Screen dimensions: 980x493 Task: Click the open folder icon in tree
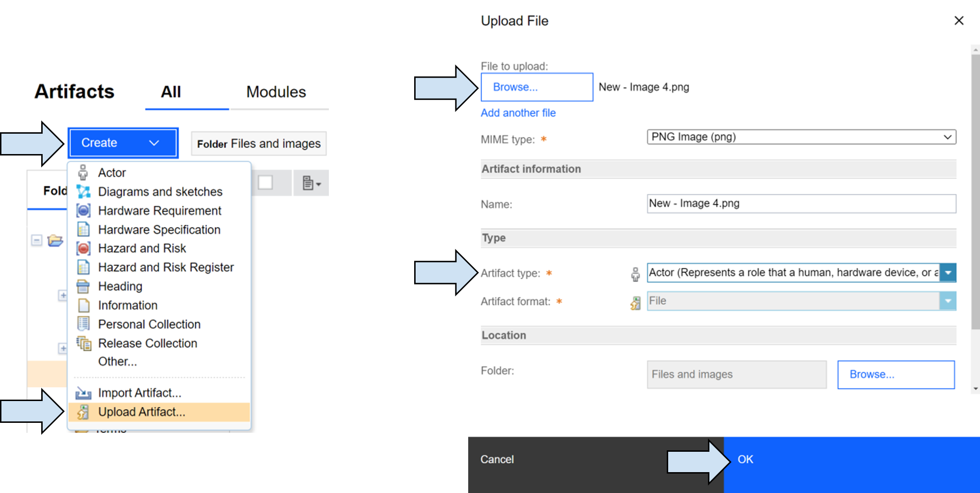[x=55, y=240]
